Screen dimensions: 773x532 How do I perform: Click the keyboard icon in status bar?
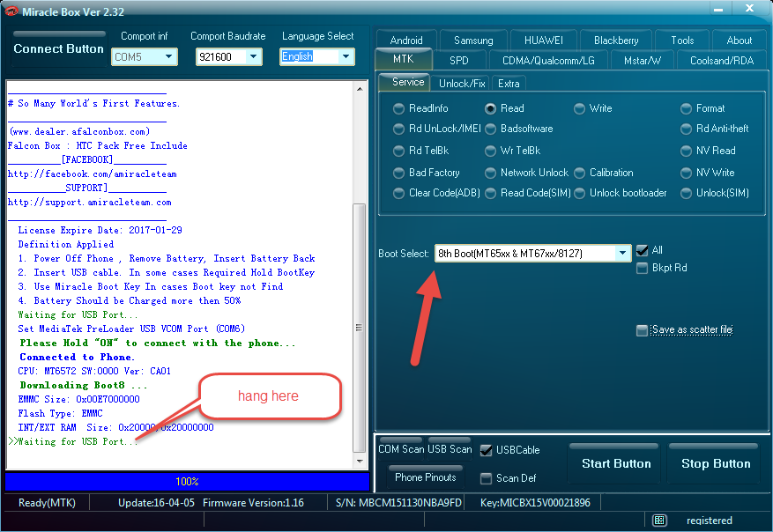point(659,521)
